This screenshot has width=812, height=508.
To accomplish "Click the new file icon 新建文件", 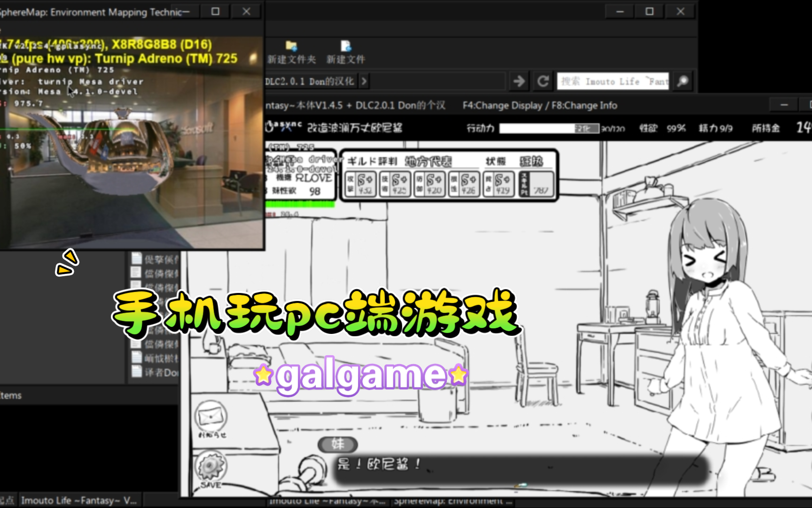I will (346, 52).
